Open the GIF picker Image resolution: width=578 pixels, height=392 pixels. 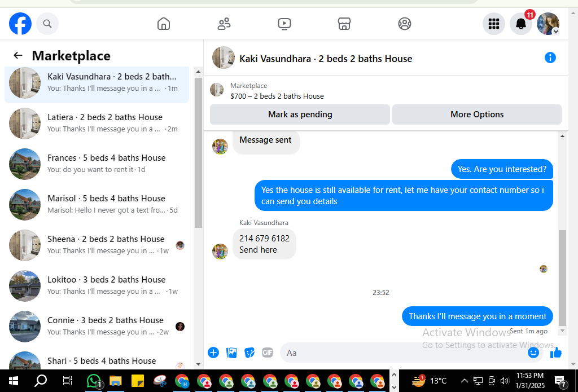point(267,353)
